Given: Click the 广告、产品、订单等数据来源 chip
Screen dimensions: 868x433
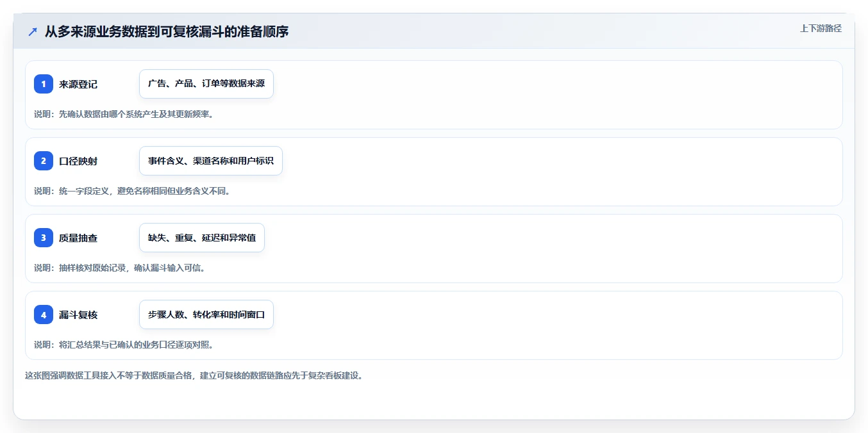Looking at the screenshot, I should click(x=206, y=84).
